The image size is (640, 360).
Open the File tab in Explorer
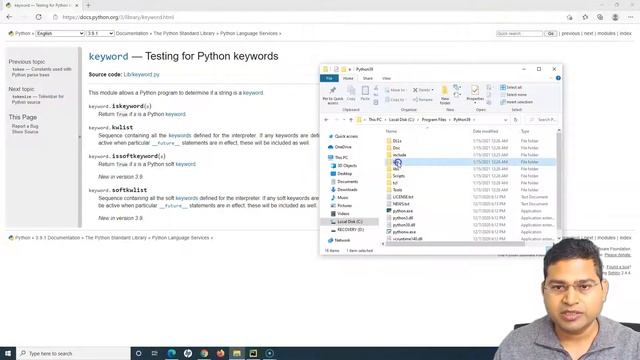329,78
